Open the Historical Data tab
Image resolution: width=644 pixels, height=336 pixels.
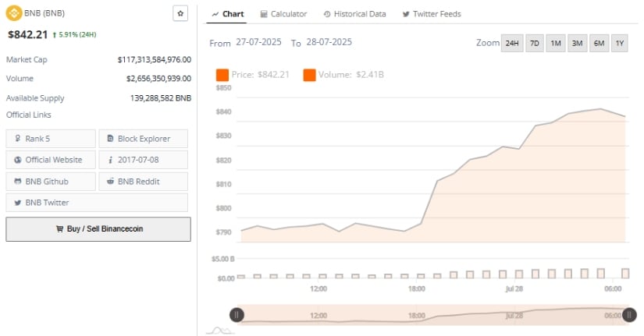pyautogui.click(x=354, y=14)
